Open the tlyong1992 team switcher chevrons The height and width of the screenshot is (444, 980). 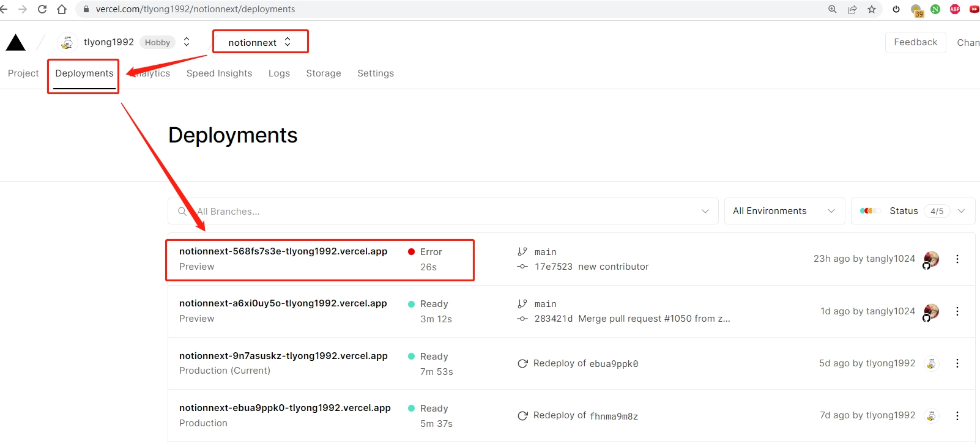[x=187, y=42]
